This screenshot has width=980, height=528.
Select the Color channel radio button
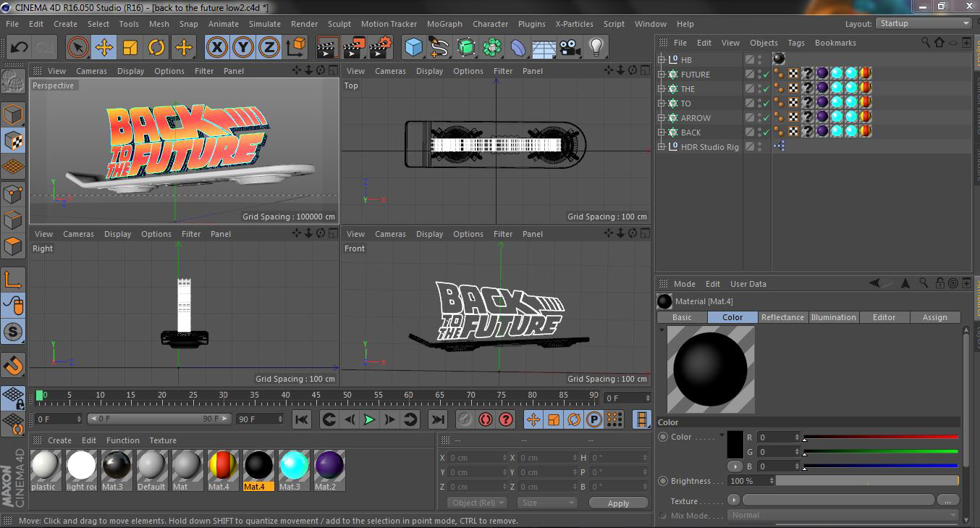pyautogui.click(x=663, y=437)
